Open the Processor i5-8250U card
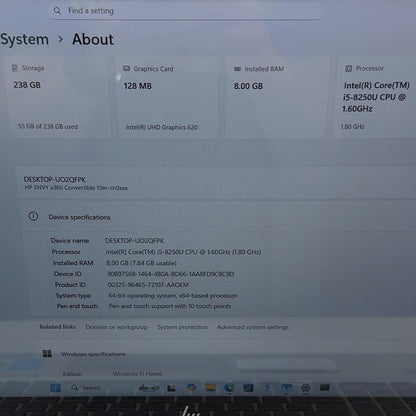This screenshot has height=416, width=416. click(x=375, y=97)
